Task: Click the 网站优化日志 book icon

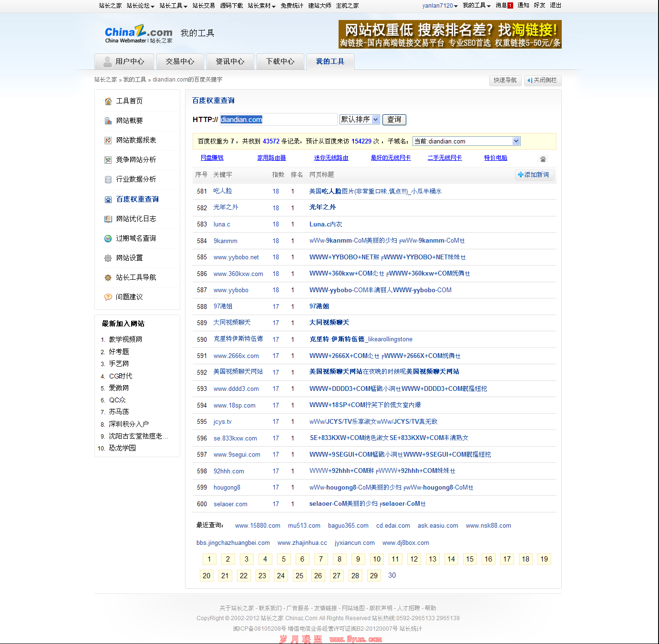Action: click(108, 219)
